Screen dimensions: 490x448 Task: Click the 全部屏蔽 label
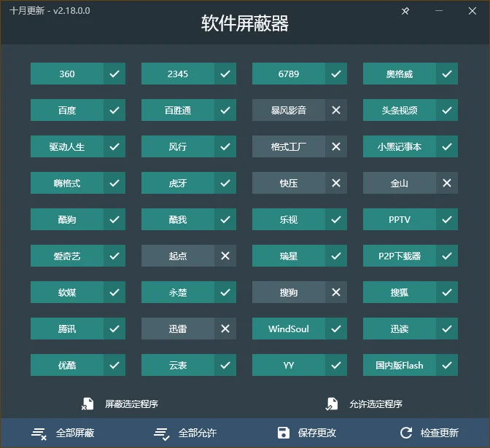pyautogui.click(x=75, y=433)
